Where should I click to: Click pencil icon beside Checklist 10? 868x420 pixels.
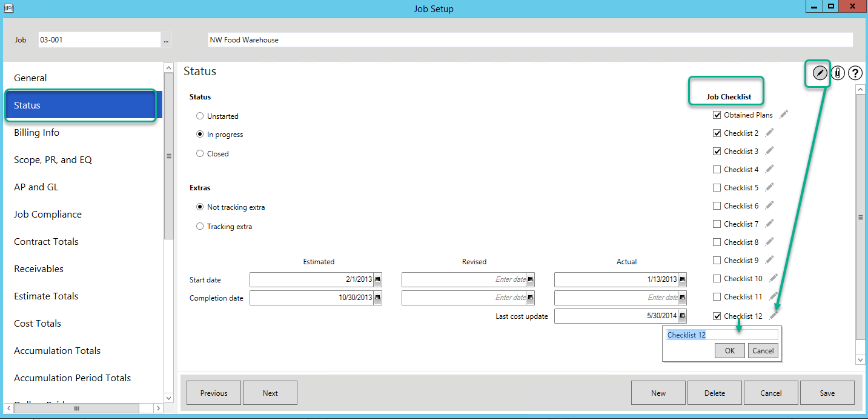pos(774,278)
